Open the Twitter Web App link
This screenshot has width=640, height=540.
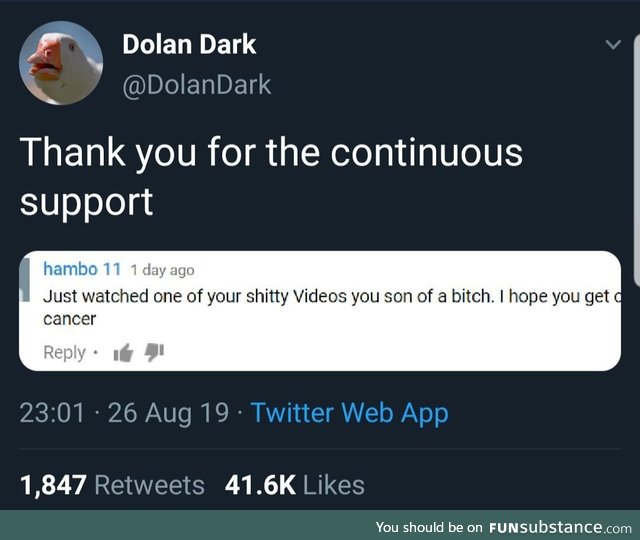pyautogui.click(x=350, y=413)
